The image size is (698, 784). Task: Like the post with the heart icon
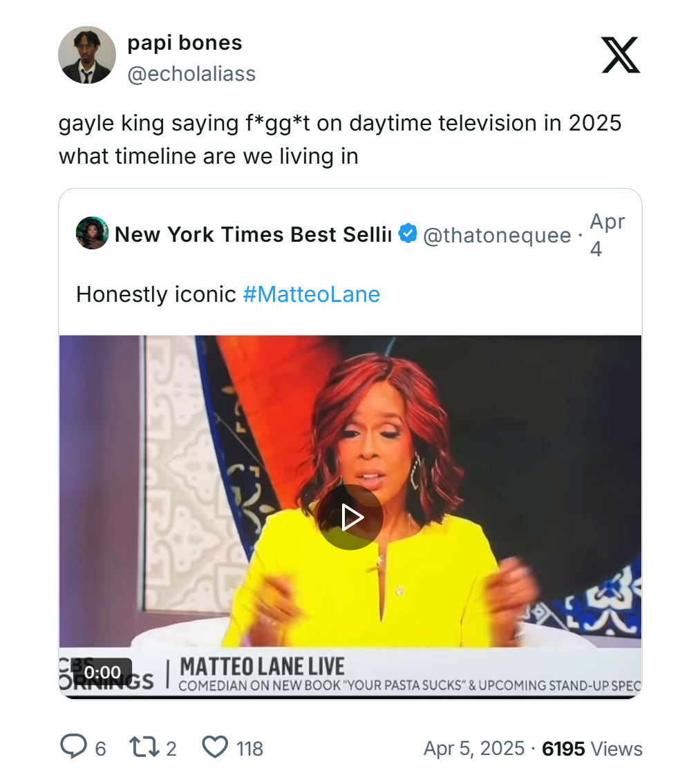(x=215, y=747)
